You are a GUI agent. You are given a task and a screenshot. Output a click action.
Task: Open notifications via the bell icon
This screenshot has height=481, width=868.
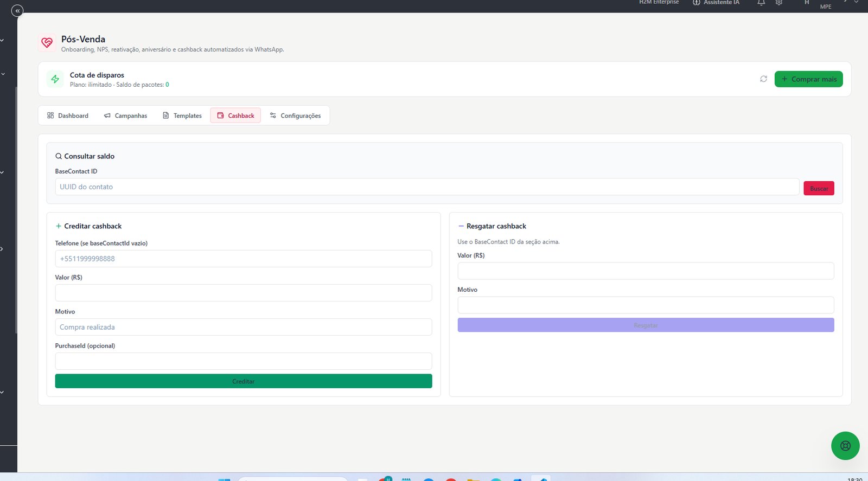point(761,3)
